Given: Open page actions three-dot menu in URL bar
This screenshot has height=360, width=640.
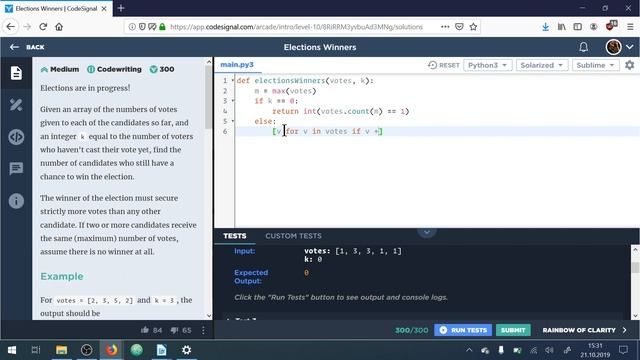Looking at the screenshot, I should coord(445,27).
